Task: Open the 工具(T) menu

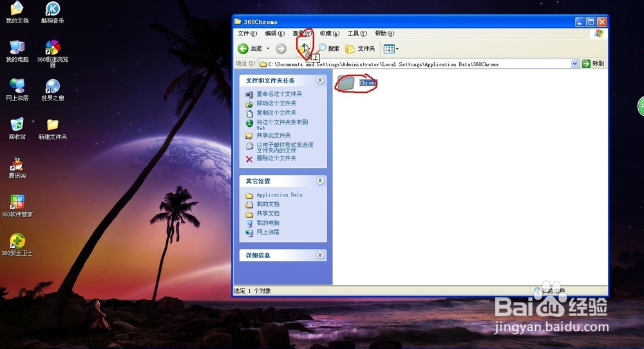Action: click(357, 33)
